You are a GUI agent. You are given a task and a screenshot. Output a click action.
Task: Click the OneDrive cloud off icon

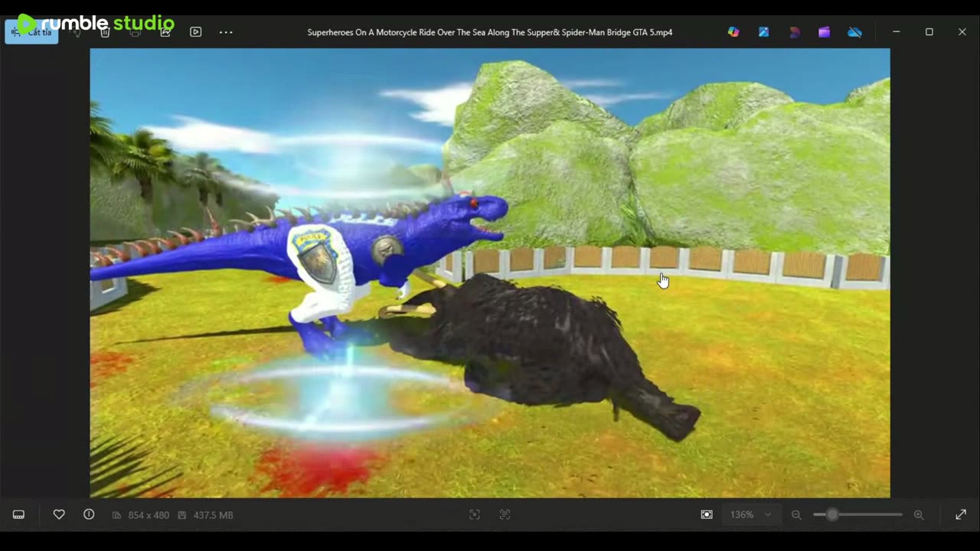(x=854, y=32)
